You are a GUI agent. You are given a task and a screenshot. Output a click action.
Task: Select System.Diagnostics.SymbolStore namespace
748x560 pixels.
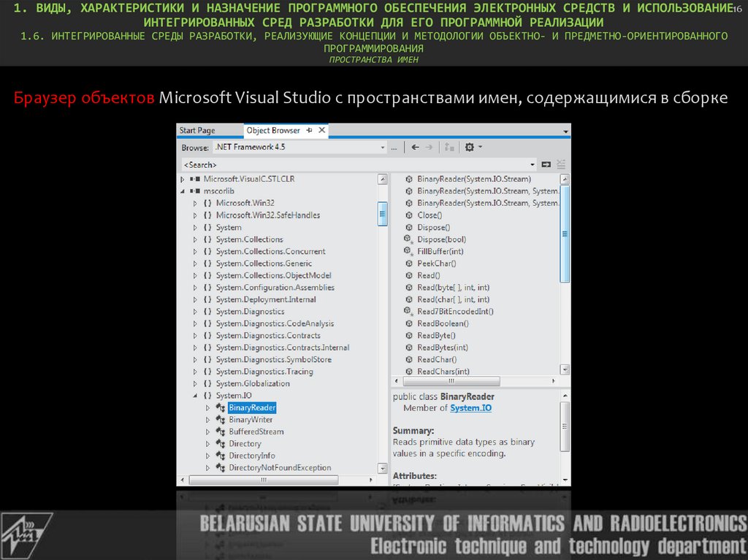pos(273,360)
